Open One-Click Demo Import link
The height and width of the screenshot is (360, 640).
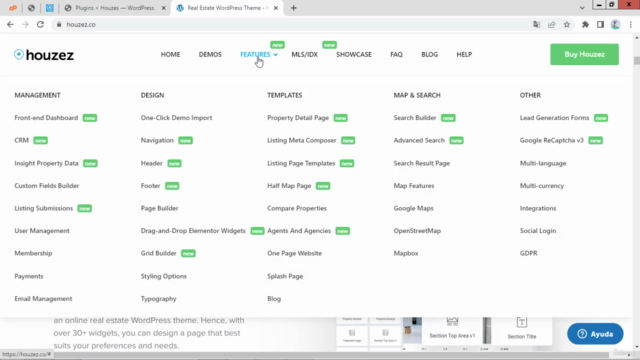[176, 118]
